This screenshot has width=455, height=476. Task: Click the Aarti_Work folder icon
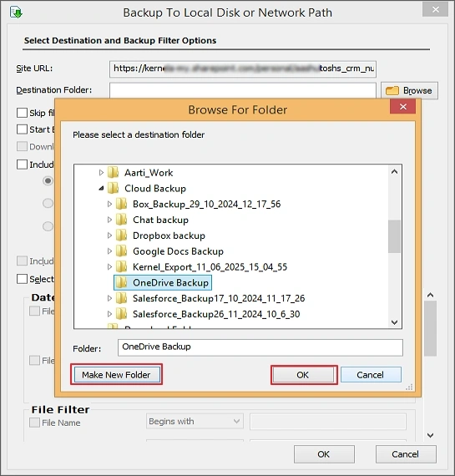pyautogui.click(x=114, y=173)
